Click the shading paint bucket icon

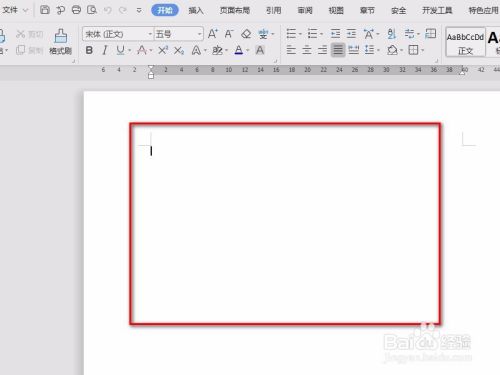coord(392,50)
